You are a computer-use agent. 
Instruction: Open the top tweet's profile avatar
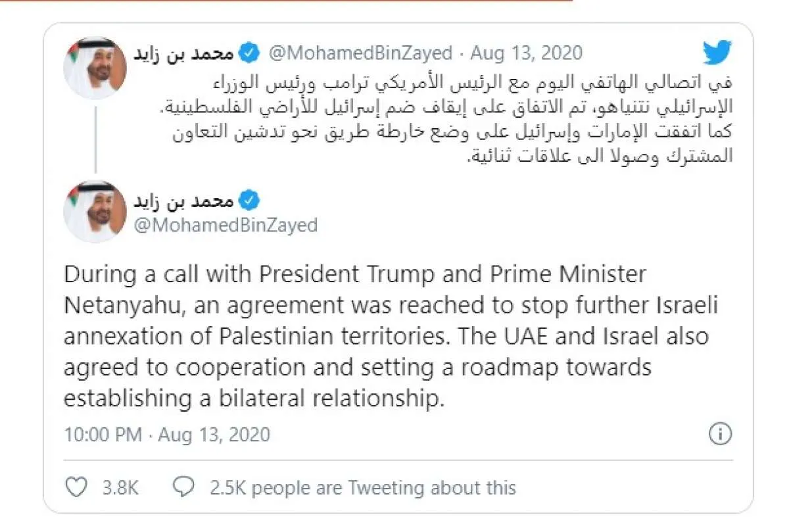[x=95, y=68]
